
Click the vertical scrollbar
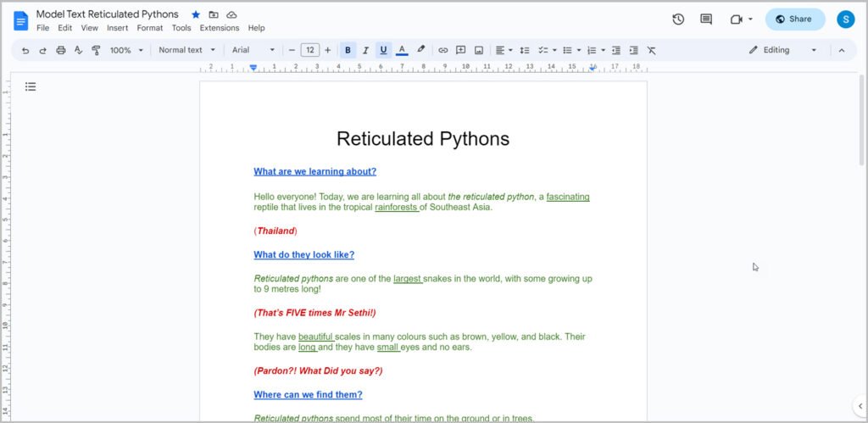pos(861,120)
